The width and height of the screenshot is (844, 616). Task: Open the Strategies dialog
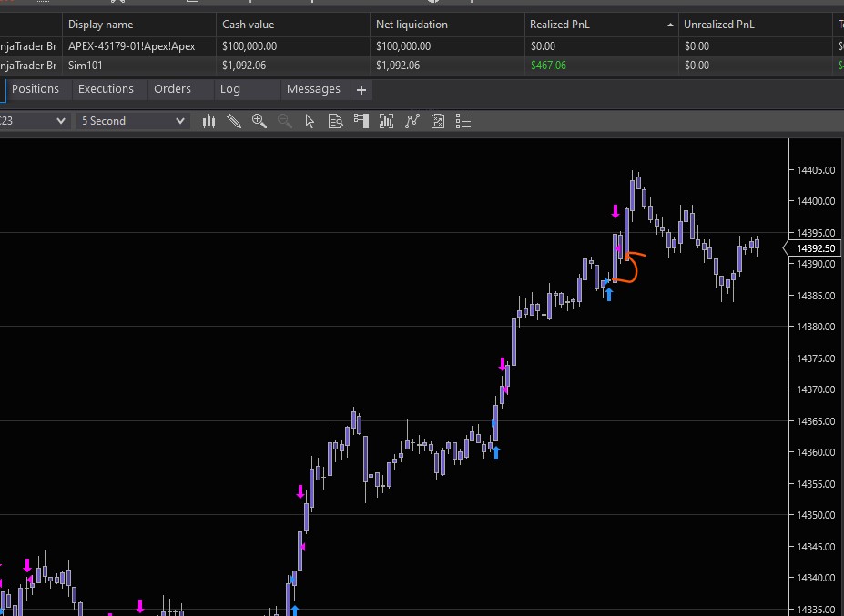point(437,121)
